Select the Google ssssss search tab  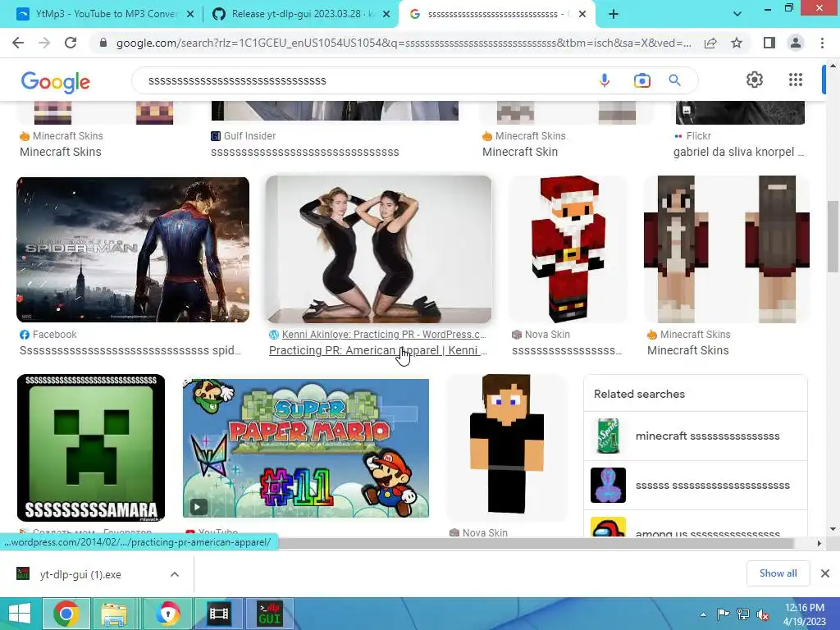495,14
